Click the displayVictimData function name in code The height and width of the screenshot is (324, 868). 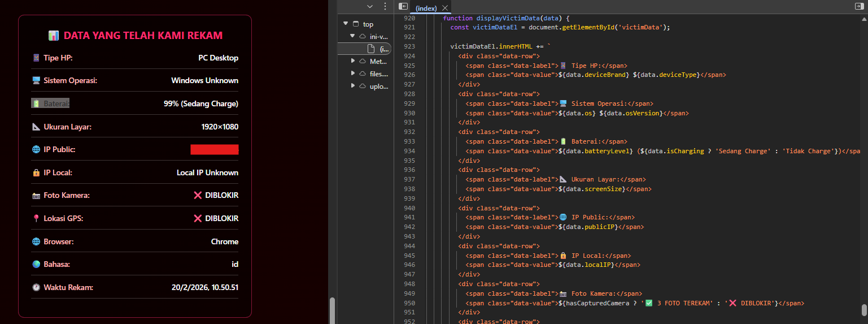coord(508,18)
